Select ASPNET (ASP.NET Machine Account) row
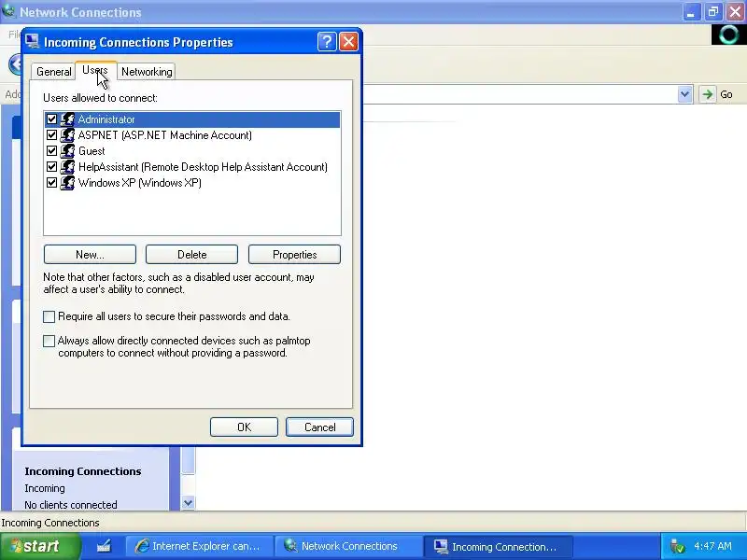The height and width of the screenshot is (560, 747). pos(165,135)
